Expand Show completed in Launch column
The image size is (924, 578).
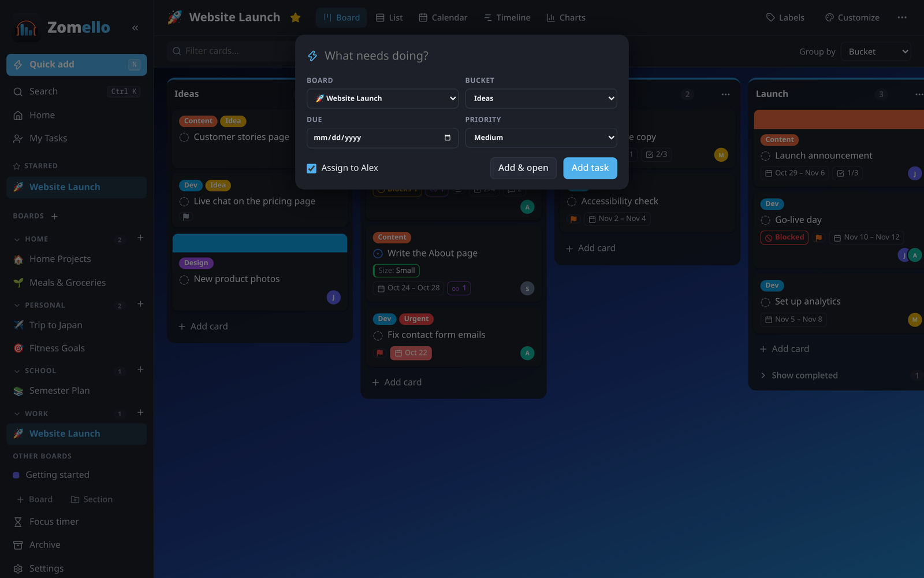804,375
